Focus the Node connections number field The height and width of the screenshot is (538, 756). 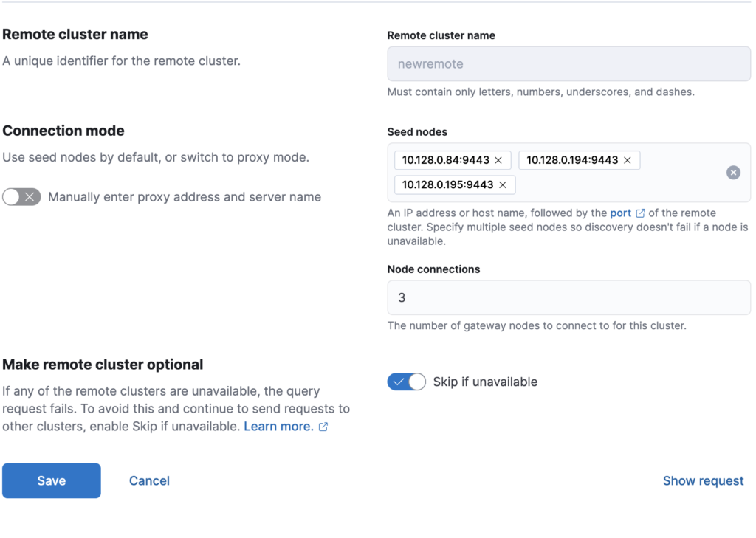click(x=568, y=297)
